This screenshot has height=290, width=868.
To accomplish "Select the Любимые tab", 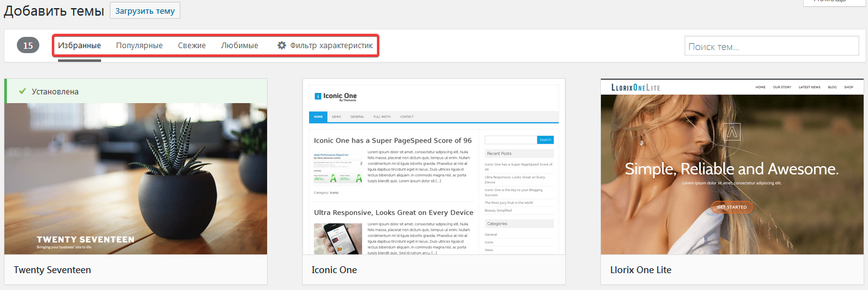I will [239, 46].
